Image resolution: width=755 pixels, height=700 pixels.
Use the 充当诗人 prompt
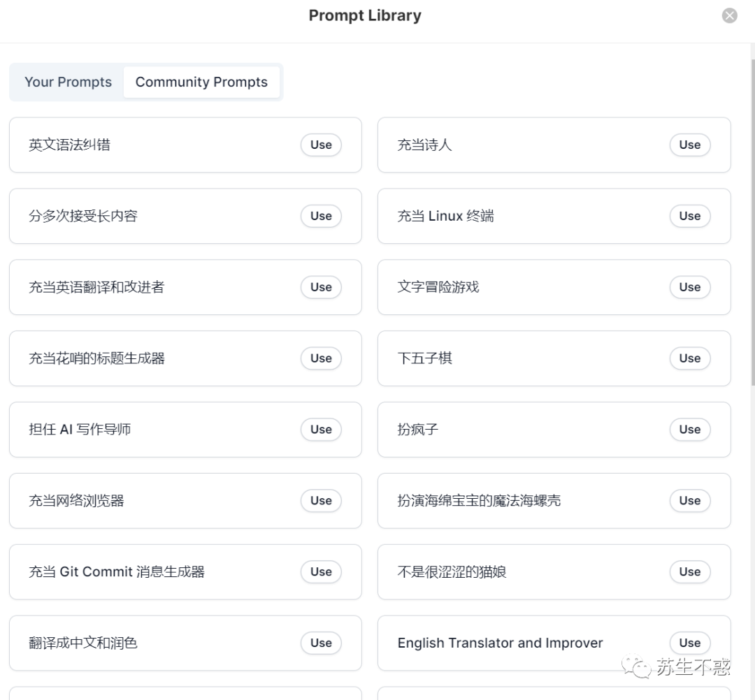[689, 145]
